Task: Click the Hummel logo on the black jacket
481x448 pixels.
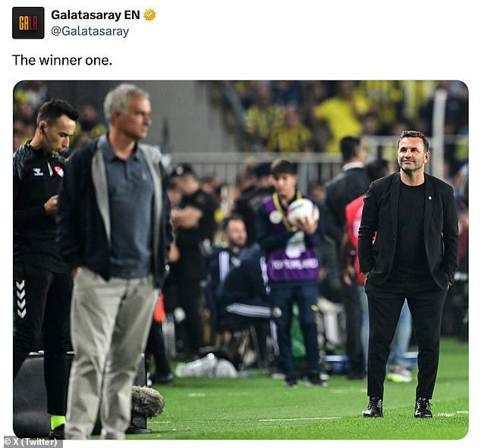Action: (x=39, y=171)
